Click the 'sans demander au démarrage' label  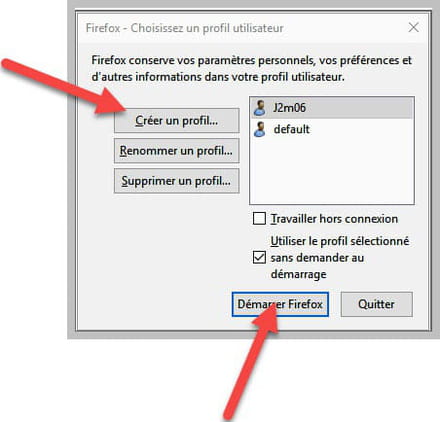(317, 266)
